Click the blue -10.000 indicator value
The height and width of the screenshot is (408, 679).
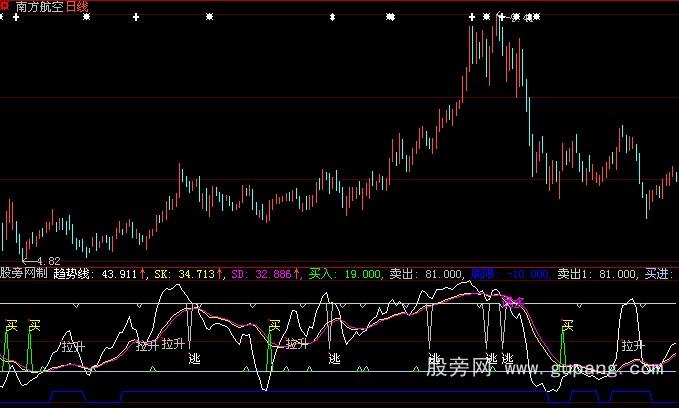pos(528,272)
